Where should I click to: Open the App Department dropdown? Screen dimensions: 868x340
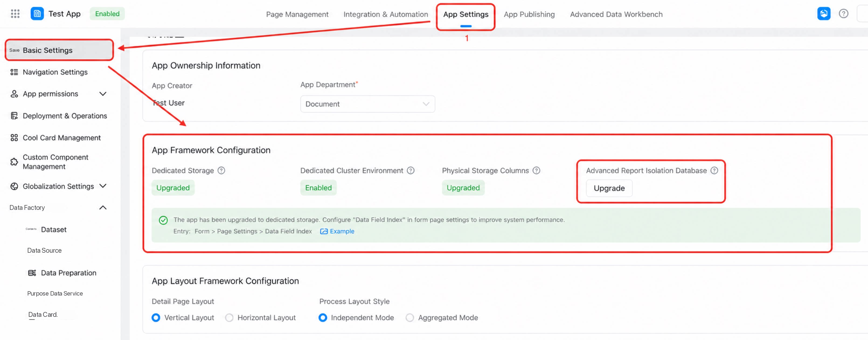click(x=367, y=104)
